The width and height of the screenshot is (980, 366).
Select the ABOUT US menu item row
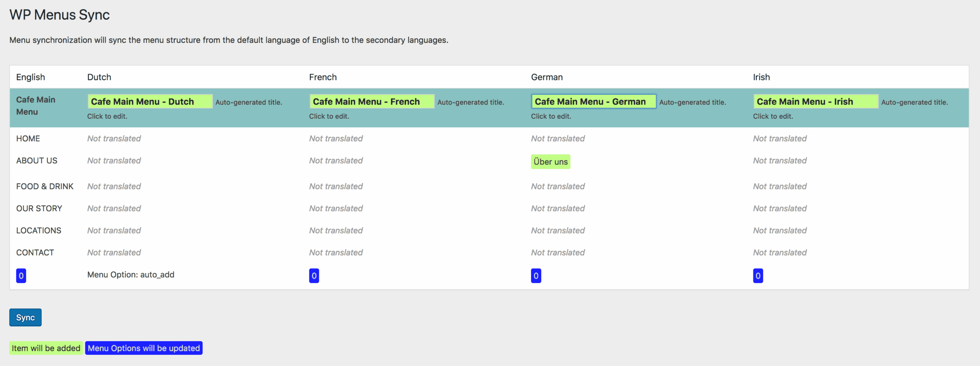tap(36, 160)
